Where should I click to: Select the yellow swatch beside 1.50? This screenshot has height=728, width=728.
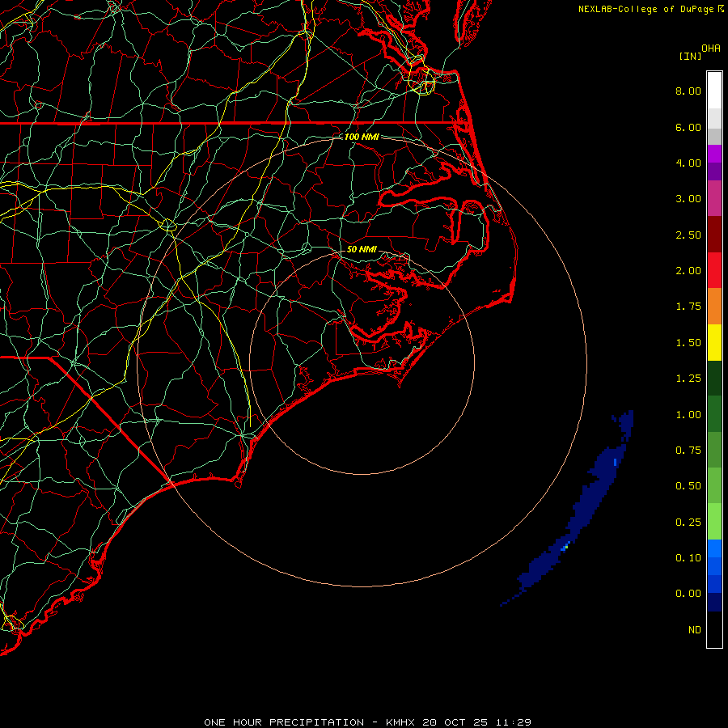coord(714,342)
